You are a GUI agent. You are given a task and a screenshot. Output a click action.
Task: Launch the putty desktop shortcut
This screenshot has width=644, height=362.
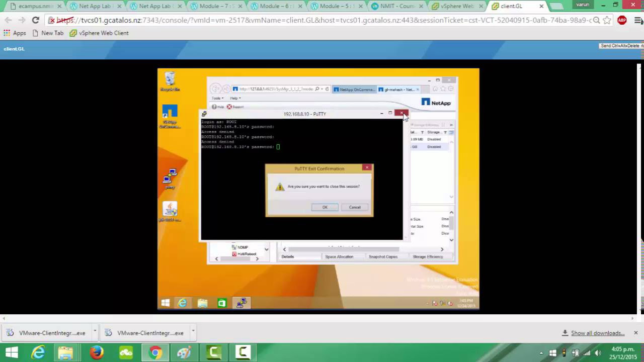point(170,179)
